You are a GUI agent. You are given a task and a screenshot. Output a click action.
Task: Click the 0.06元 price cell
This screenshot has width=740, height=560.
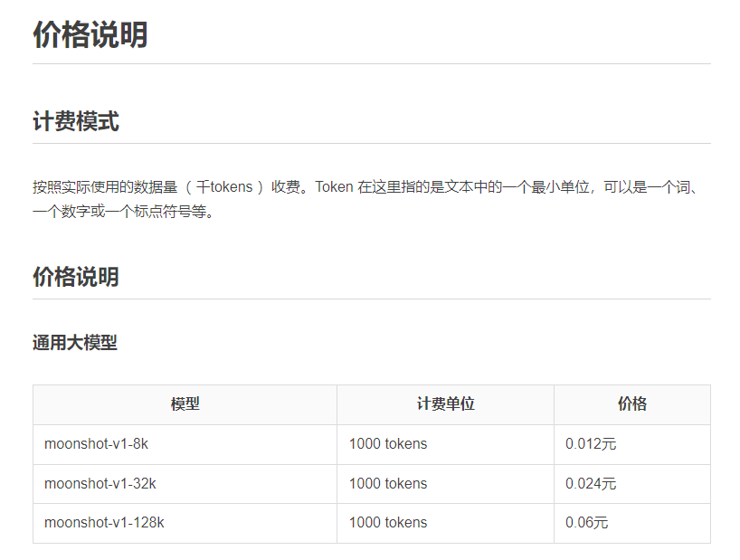point(632,523)
